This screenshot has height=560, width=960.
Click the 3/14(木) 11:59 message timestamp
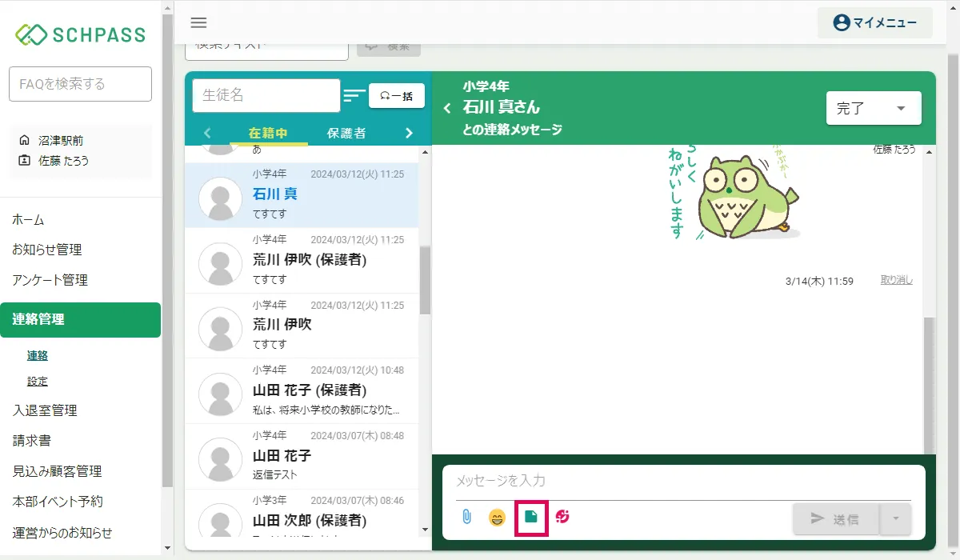coord(820,282)
